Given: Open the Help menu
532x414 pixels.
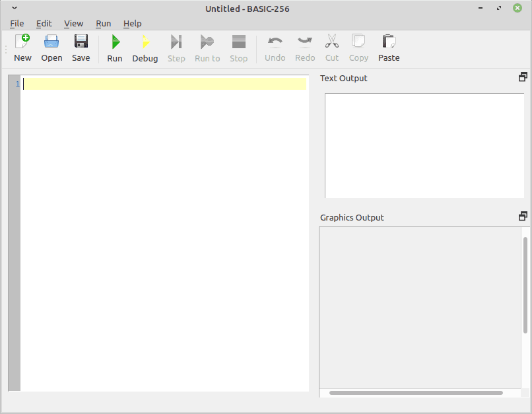Looking at the screenshot, I should (x=132, y=23).
